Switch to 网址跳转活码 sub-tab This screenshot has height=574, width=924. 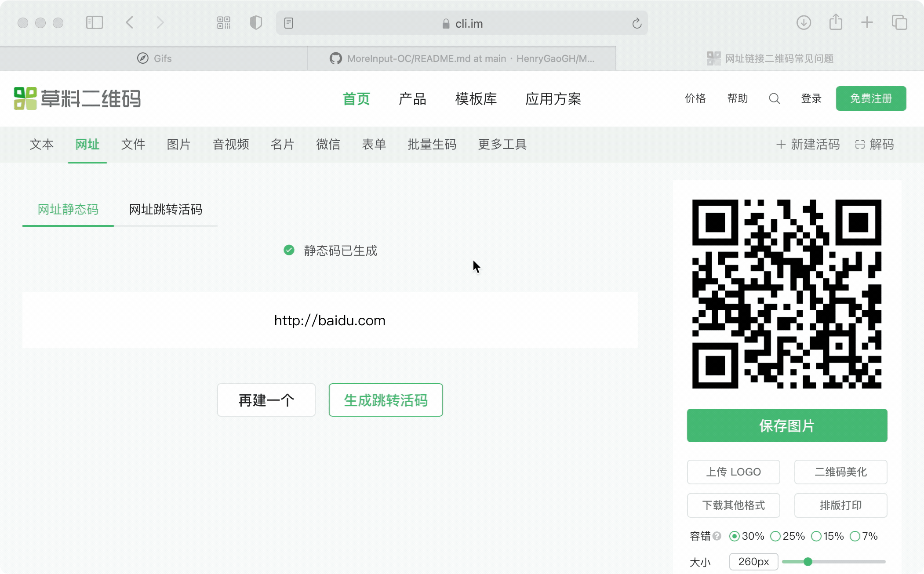166,209
